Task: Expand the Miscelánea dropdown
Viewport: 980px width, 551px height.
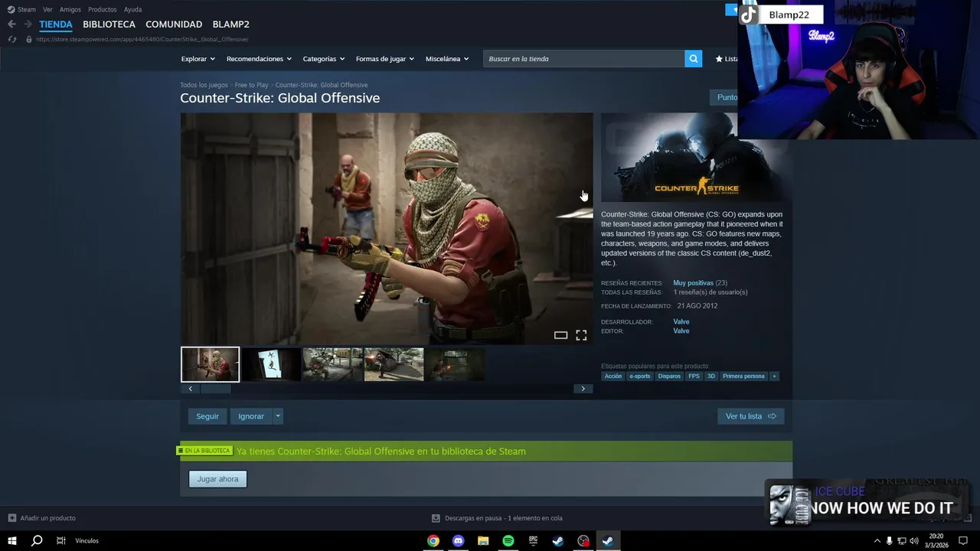Action: pyautogui.click(x=447, y=59)
